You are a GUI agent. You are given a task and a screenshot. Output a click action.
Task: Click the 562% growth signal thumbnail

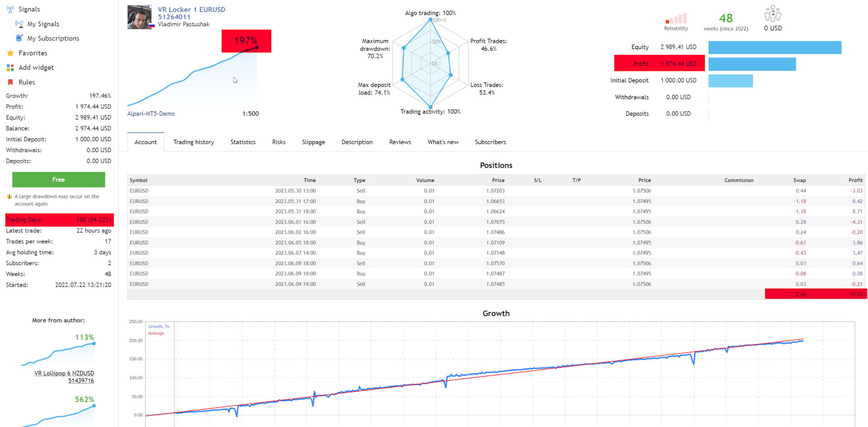coord(58,411)
